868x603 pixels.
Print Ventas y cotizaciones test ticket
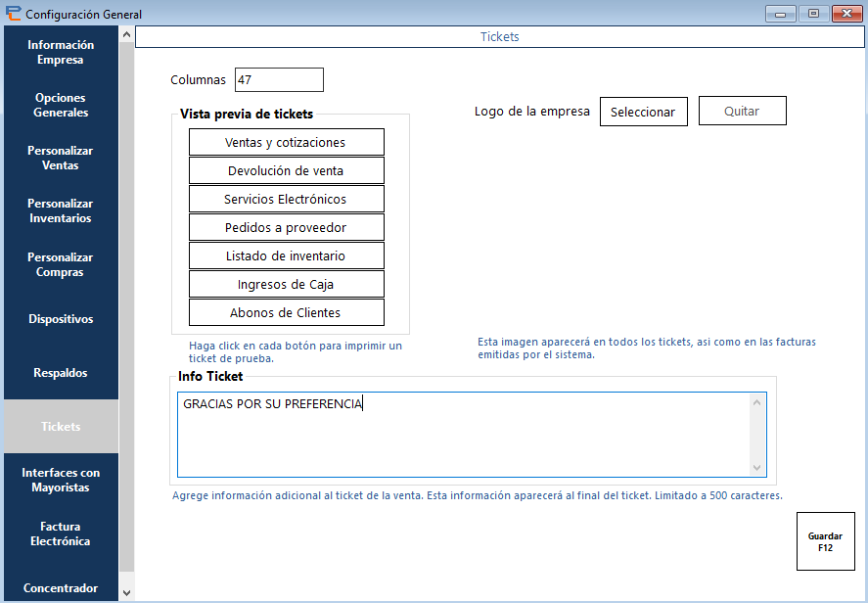[286, 142]
